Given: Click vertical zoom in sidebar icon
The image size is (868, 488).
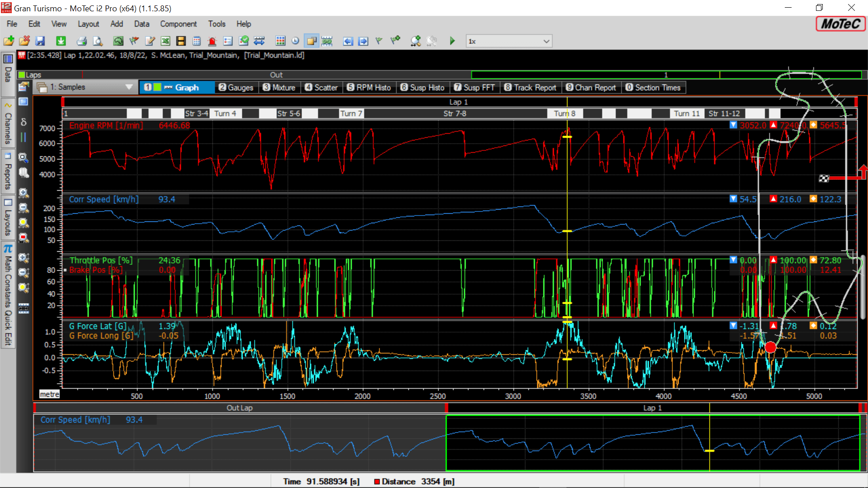Looking at the screenshot, I should (24, 258).
